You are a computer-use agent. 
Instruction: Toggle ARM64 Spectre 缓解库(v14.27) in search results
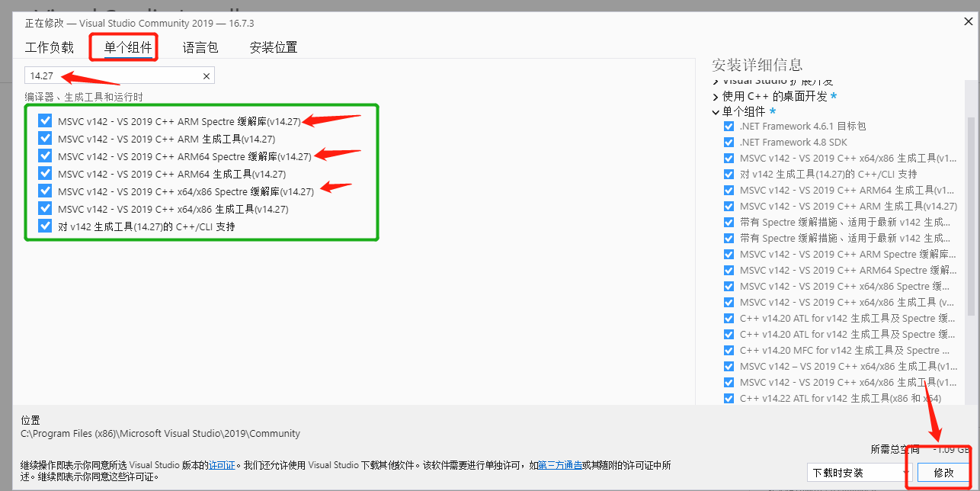pos(45,156)
